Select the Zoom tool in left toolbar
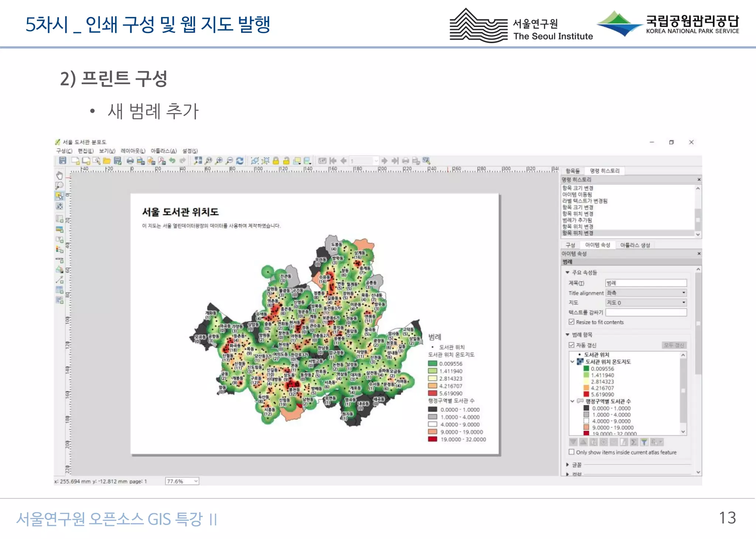 pyautogui.click(x=59, y=185)
